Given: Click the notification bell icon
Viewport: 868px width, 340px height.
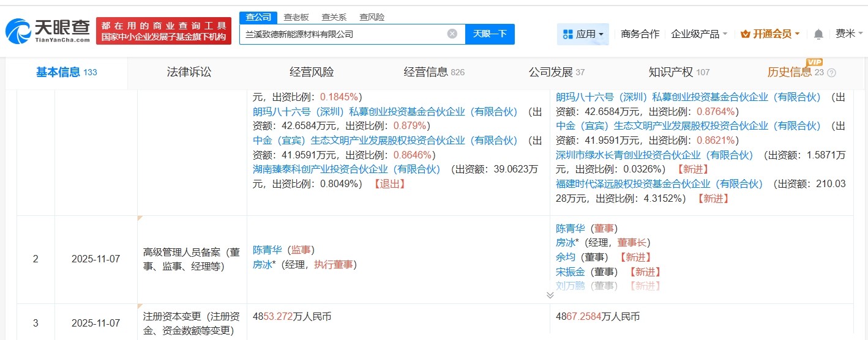Looking at the screenshot, I should tap(818, 34).
